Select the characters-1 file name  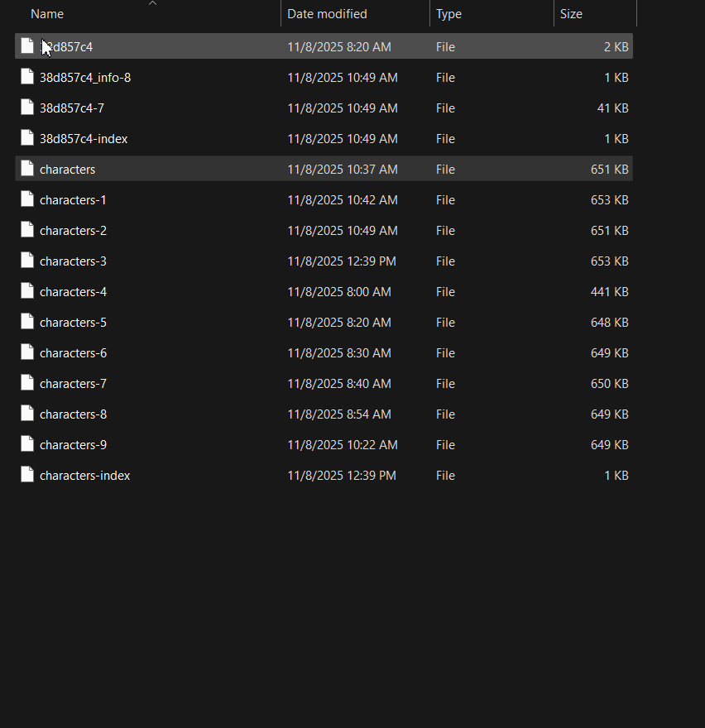[73, 200]
